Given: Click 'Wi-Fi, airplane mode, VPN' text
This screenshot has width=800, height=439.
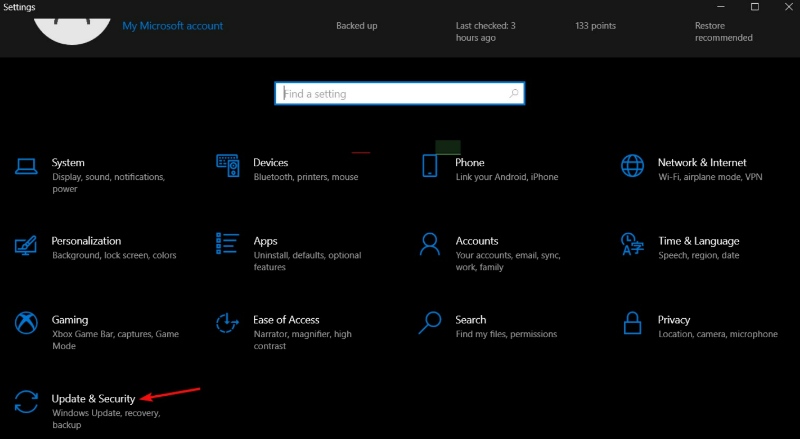Looking at the screenshot, I should (x=710, y=177).
